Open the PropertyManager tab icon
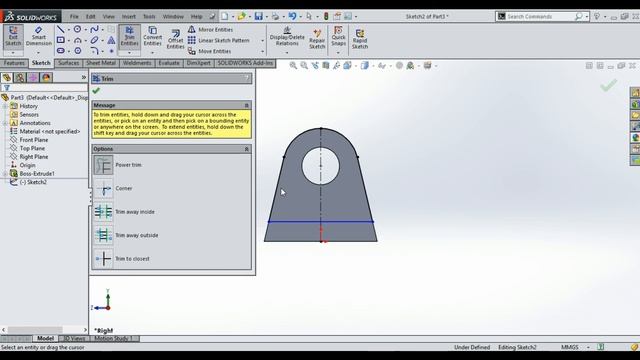This screenshot has width=640, height=360. click(20, 77)
